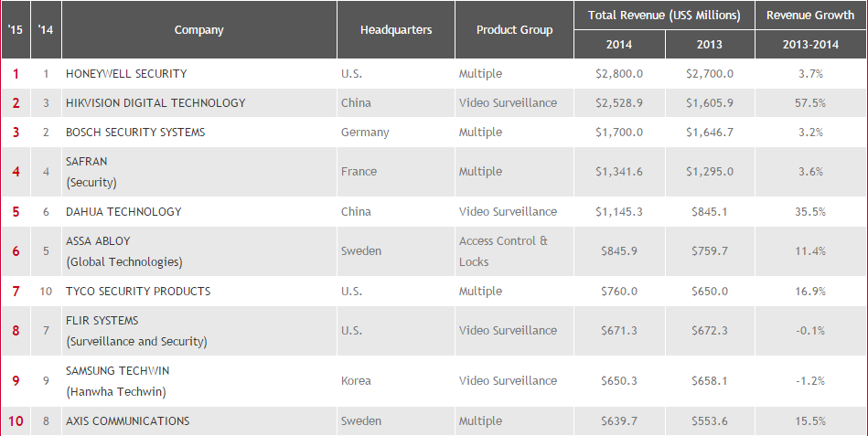Click the Total Revenue (US$ Millions) header

664,16
